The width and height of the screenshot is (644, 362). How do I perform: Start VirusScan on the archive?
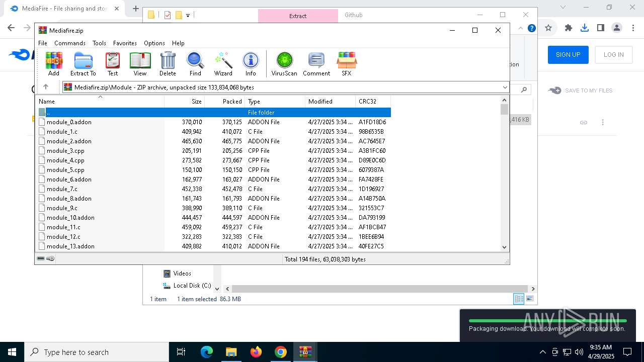(x=284, y=64)
